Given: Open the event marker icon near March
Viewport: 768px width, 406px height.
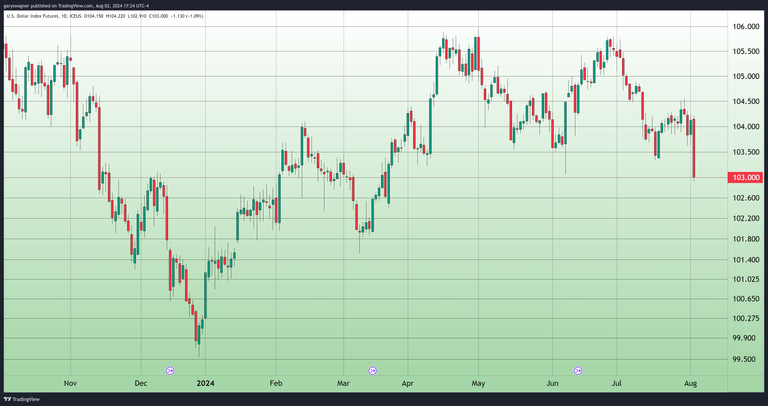Looking at the screenshot, I should (374, 371).
